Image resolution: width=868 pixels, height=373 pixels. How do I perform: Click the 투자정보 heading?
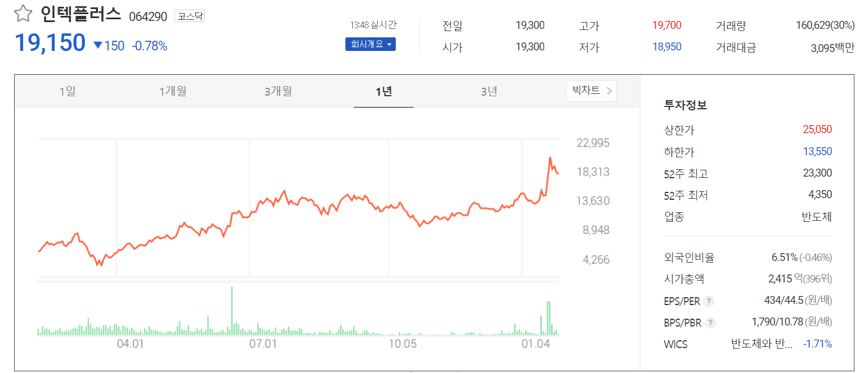coord(685,105)
